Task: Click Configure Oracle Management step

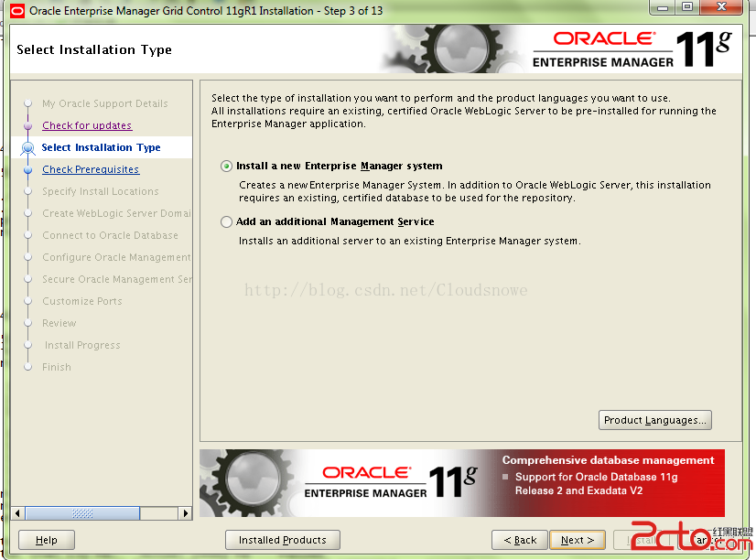Action: point(116,257)
